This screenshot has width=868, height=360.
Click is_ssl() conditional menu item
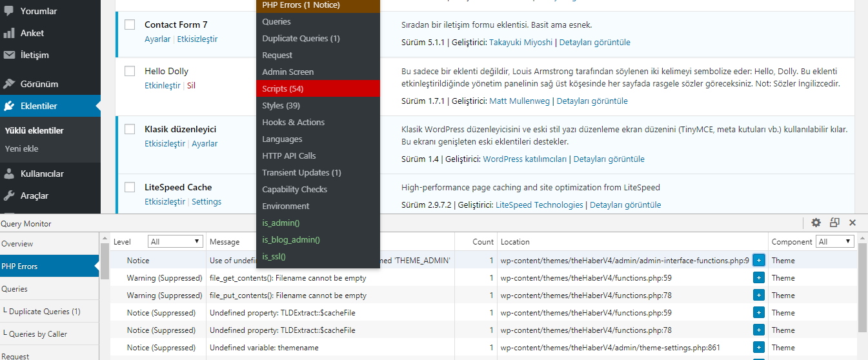click(318, 256)
